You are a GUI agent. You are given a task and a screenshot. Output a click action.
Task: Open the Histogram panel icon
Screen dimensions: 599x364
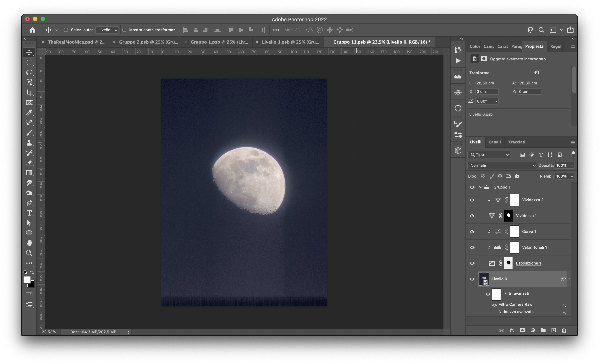click(x=458, y=76)
